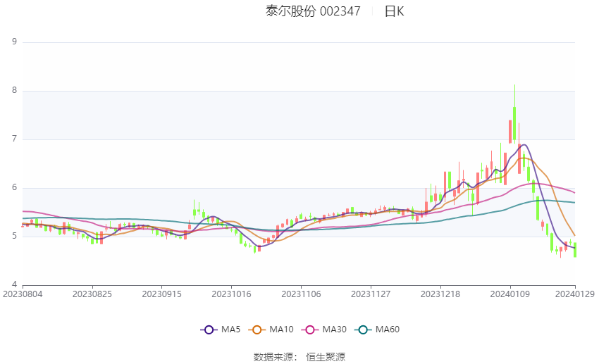The image size is (599, 364).
Task: Click the chart title 泰尔股份 002347
Action: click(x=313, y=11)
